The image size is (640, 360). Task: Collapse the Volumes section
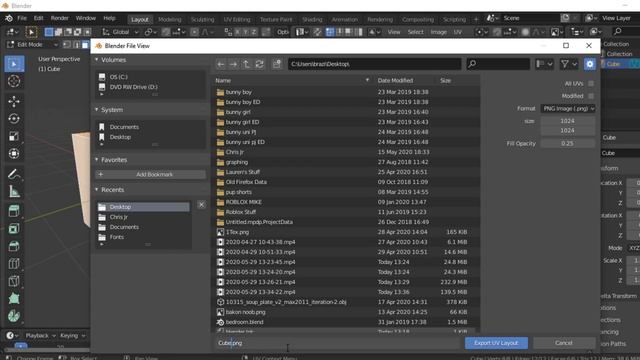tap(97, 60)
